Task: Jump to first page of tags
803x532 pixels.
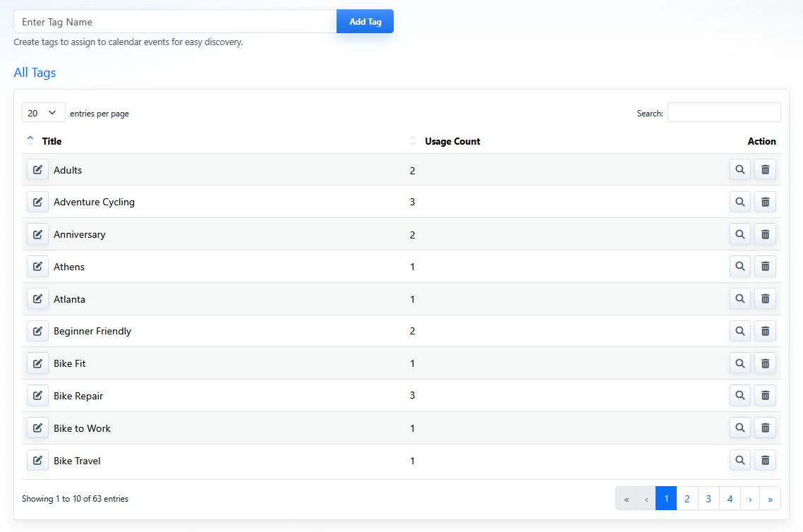Action: click(x=627, y=499)
